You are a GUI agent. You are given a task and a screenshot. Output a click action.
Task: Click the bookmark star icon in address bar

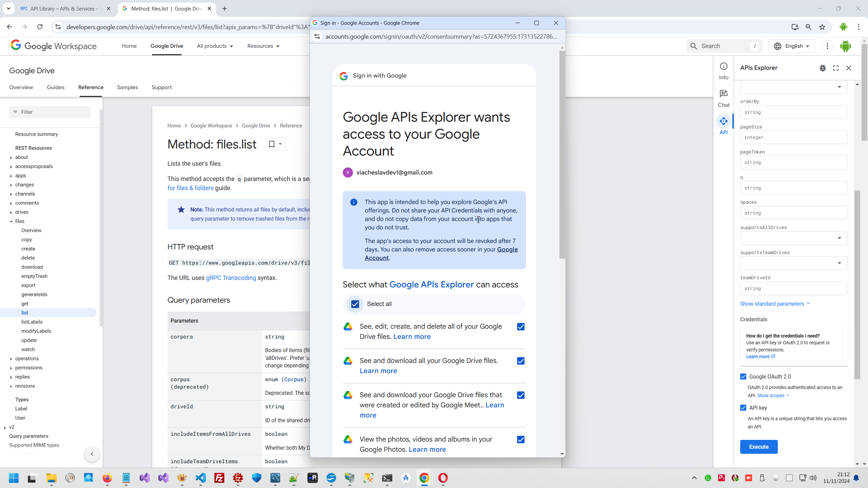(x=822, y=27)
